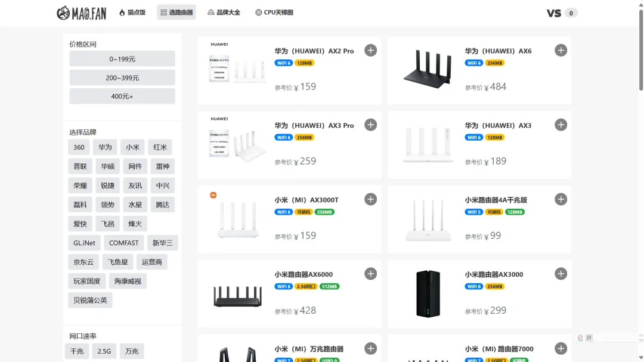Choose the 腾达 brand tag
This screenshot has width=644, height=362.
click(x=163, y=205)
